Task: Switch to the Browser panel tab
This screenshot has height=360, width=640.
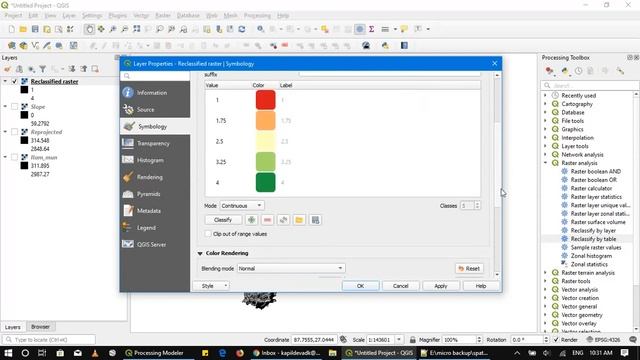Action: (x=40, y=327)
